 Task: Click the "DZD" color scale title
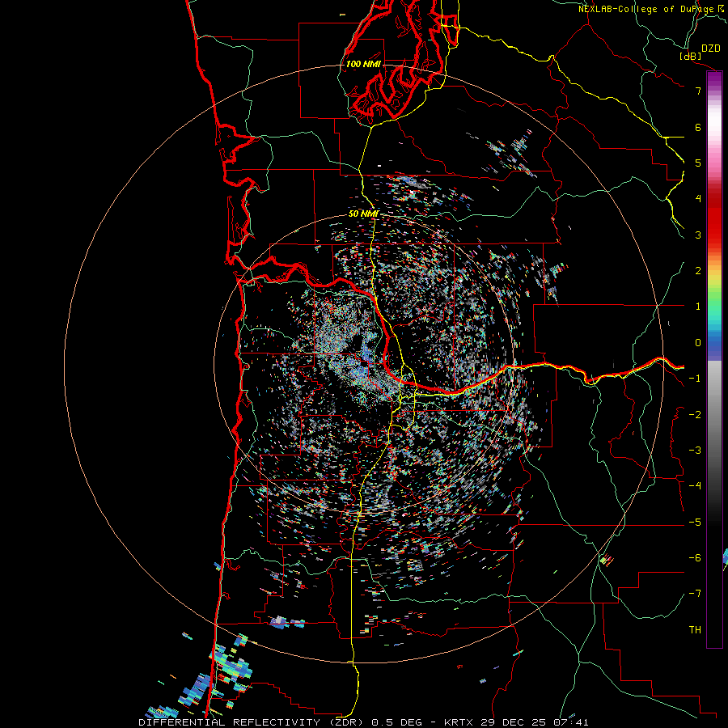point(711,49)
